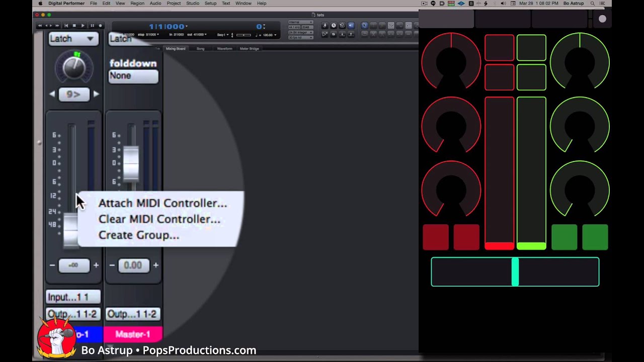
Task: Toggle the countoff icon
Action: (x=342, y=26)
